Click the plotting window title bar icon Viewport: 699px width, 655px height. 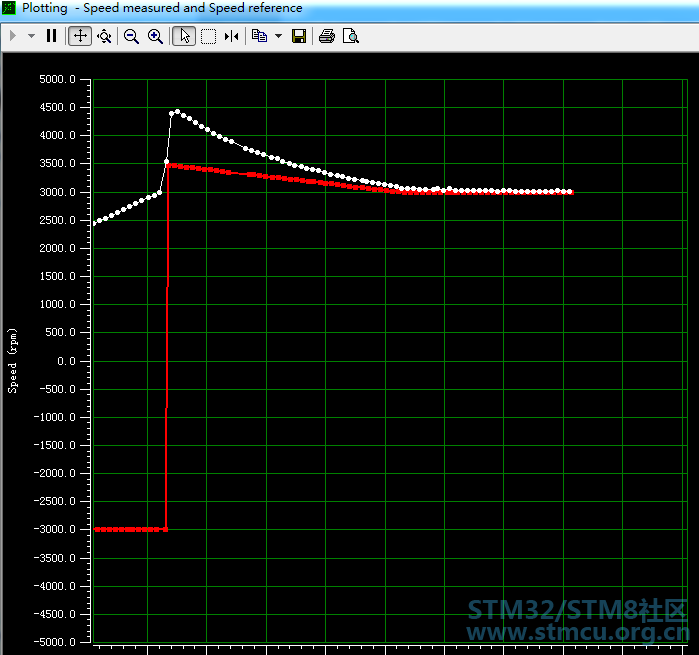coord(10,8)
